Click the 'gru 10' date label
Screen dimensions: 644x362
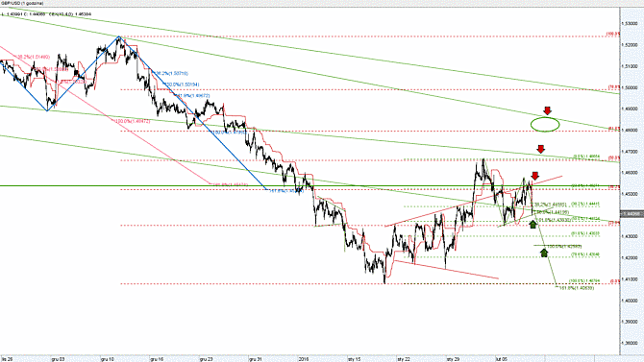(x=108, y=359)
